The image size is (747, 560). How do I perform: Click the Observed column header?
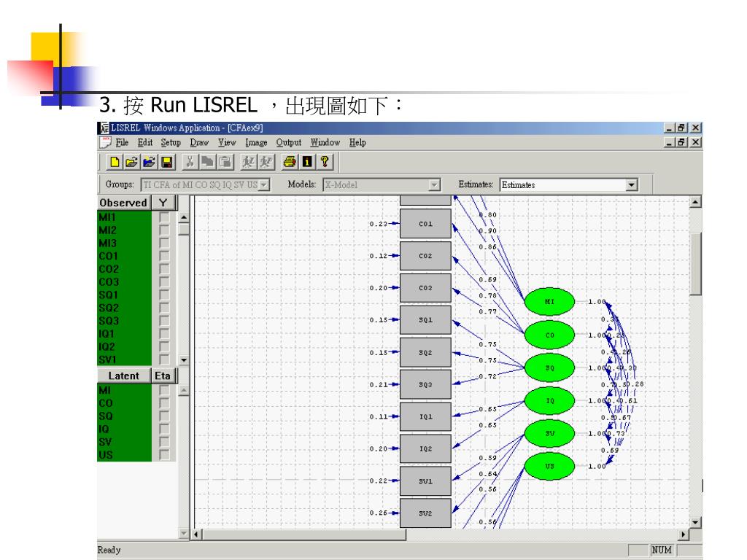(x=124, y=203)
